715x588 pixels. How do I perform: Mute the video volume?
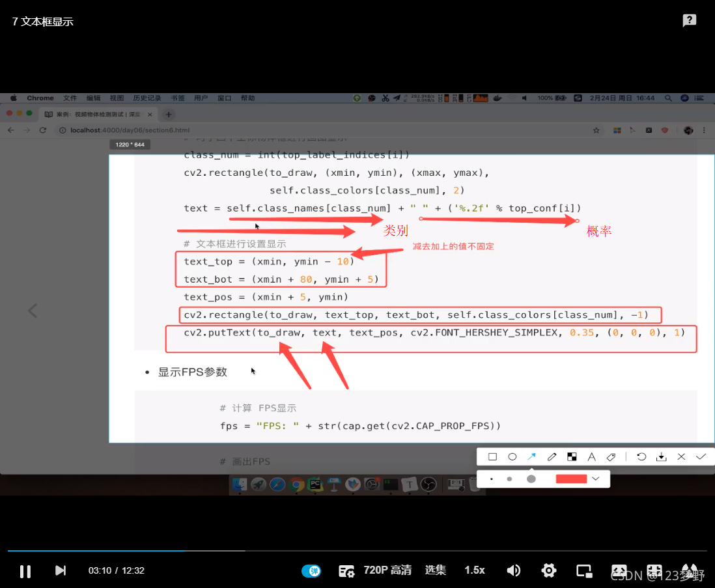[x=513, y=570]
